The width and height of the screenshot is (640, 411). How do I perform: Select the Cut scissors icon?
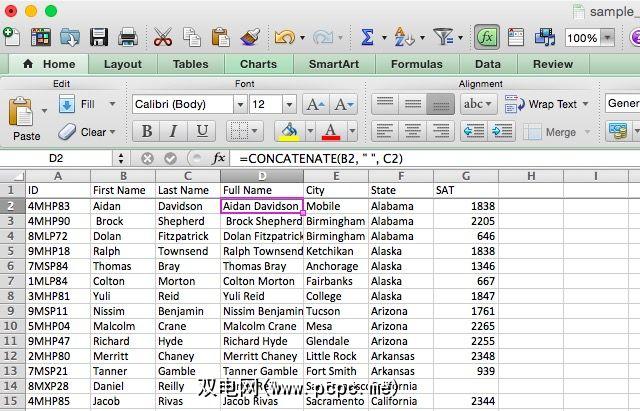point(163,37)
